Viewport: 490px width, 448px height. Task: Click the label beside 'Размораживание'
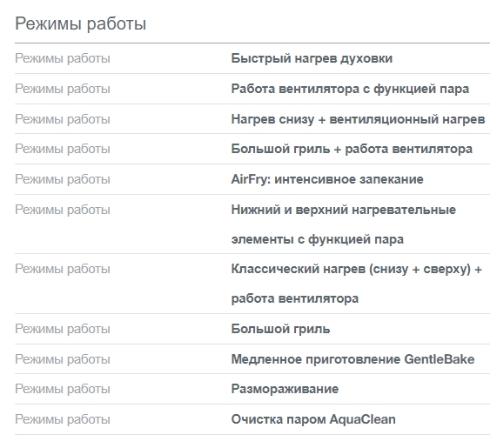pos(63,389)
